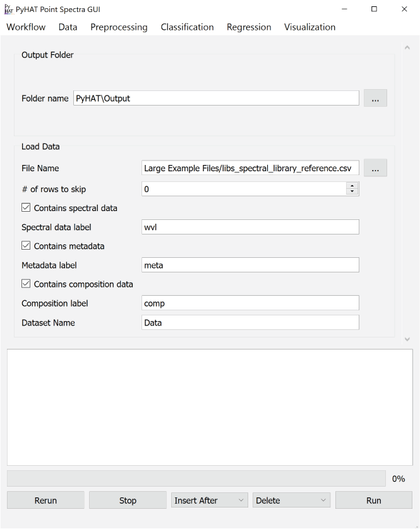Click the Rerun button
420x529 pixels.
point(45,500)
